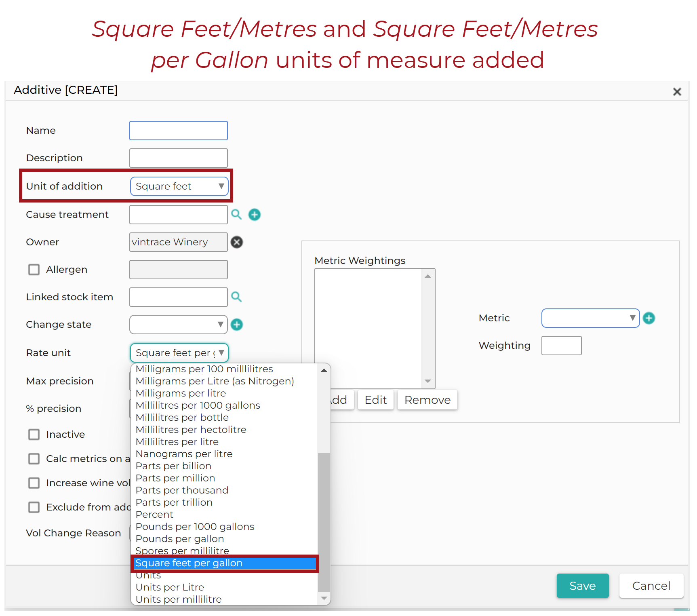
Task: Click the dropdown list's scroll up arrow
Action: [x=324, y=370]
